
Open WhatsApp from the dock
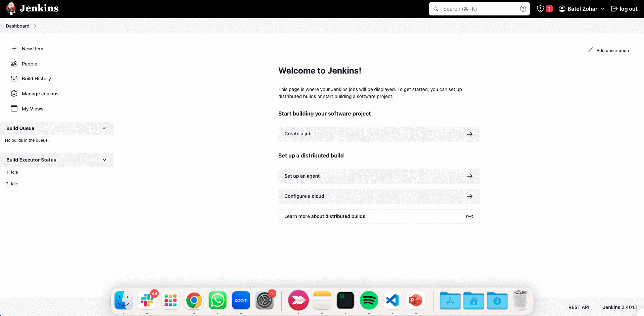218,300
